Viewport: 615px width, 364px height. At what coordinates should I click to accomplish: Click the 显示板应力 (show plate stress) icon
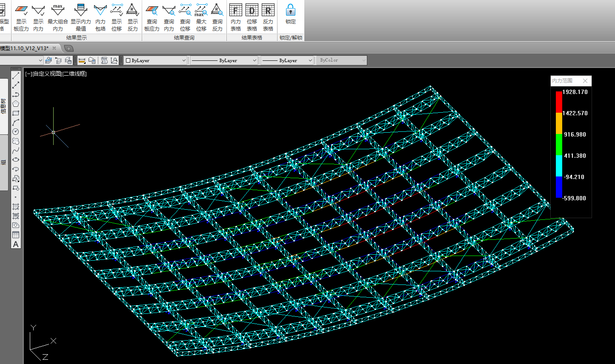point(21,18)
